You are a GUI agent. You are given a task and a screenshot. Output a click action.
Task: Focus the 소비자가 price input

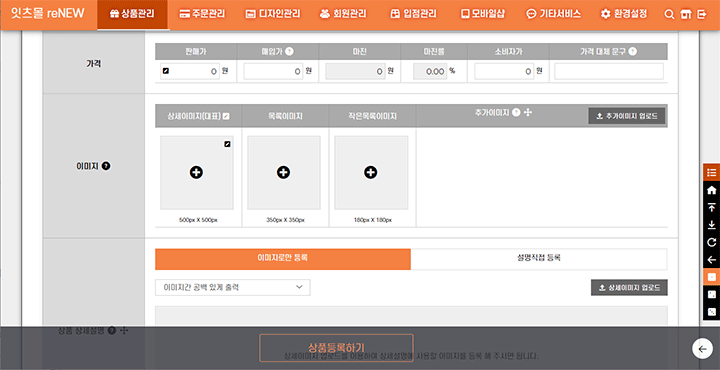pyautogui.click(x=504, y=71)
